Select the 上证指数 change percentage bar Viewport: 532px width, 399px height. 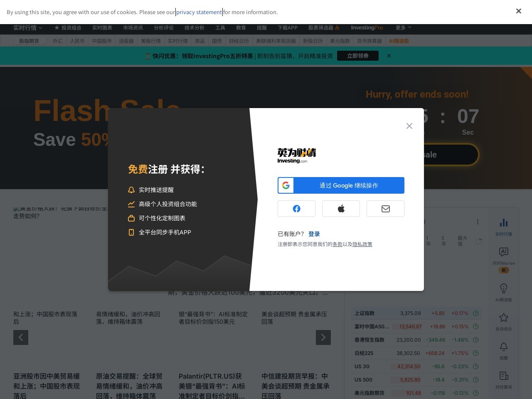pyautogui.click(x=460, y=313)
